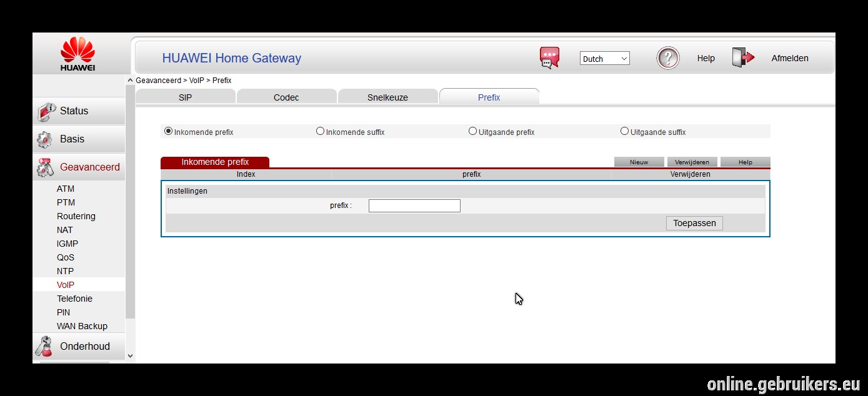Open the Dutch language dropdown
Screen dimensions: 868x396
tap(605, 59)
